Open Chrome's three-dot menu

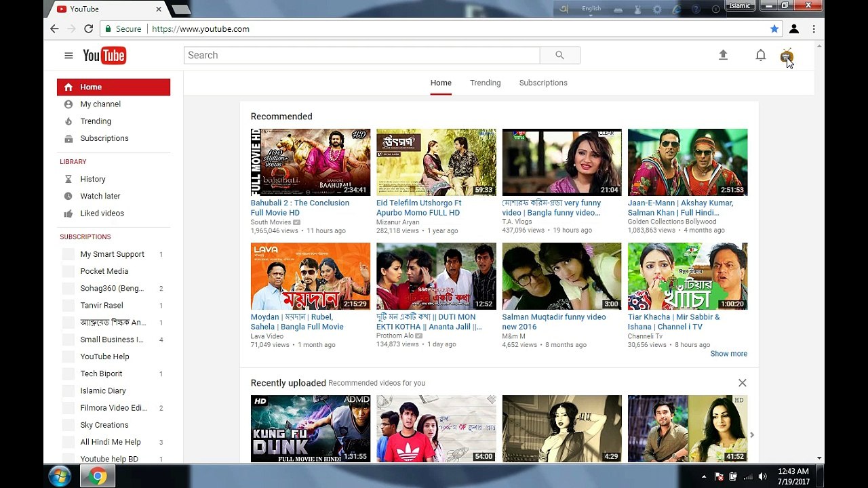(x=814, y=29)
